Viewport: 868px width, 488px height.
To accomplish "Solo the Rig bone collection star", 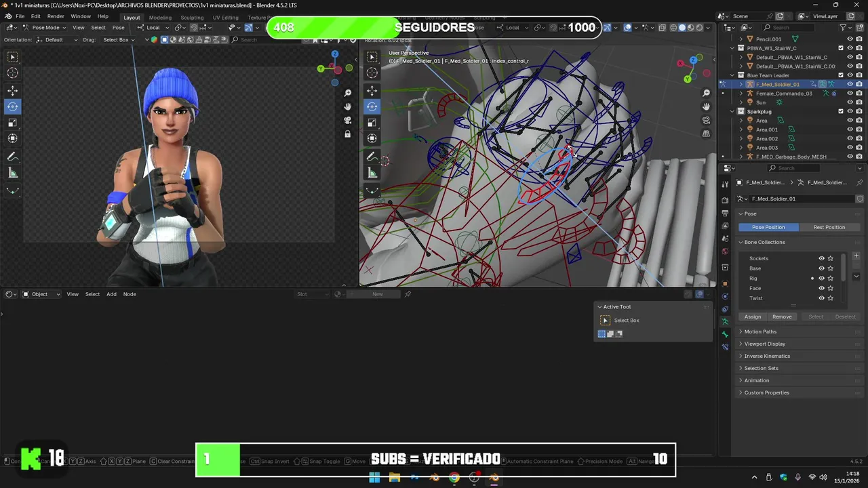I will click(x=831, y=278).
